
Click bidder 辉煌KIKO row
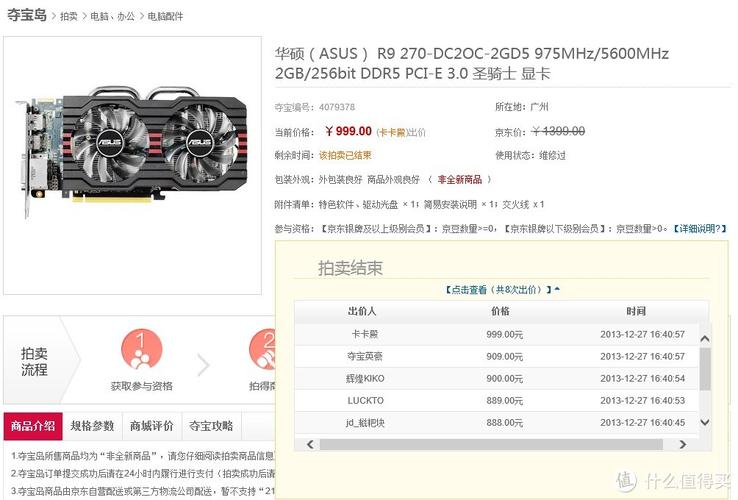pos(497,379)
